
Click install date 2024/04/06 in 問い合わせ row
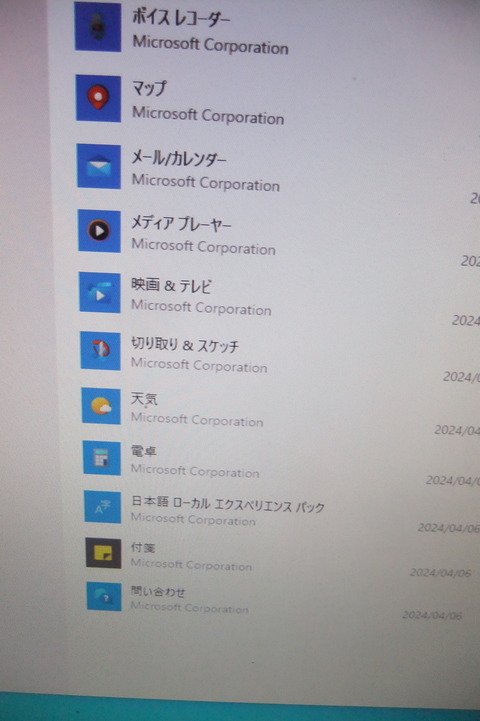pos(432,615)
